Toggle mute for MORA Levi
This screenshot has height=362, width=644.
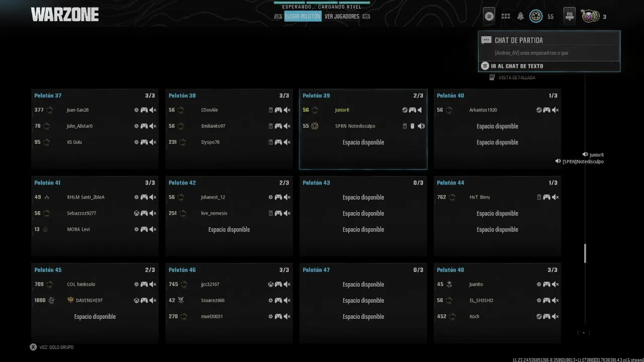(153, 229)
